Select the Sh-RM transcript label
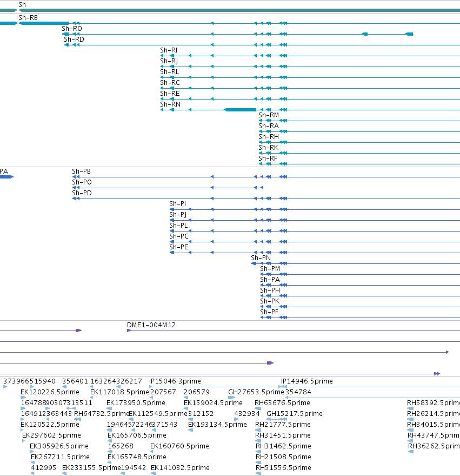 coord(269,115)
